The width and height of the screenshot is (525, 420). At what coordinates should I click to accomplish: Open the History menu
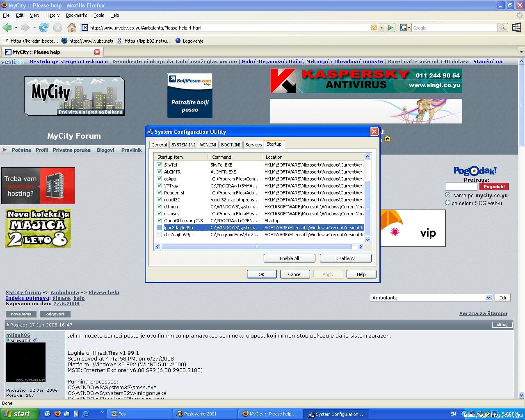coord(52,15)
